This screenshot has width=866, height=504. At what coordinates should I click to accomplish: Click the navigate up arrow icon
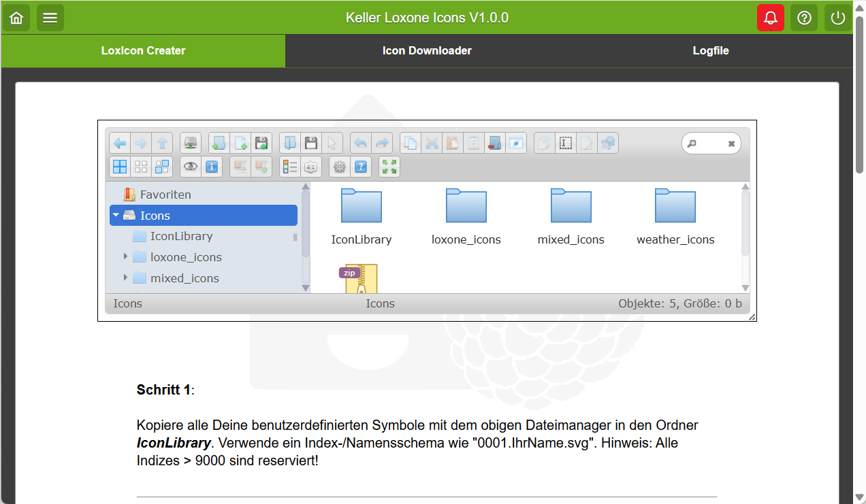click(163, 143)
